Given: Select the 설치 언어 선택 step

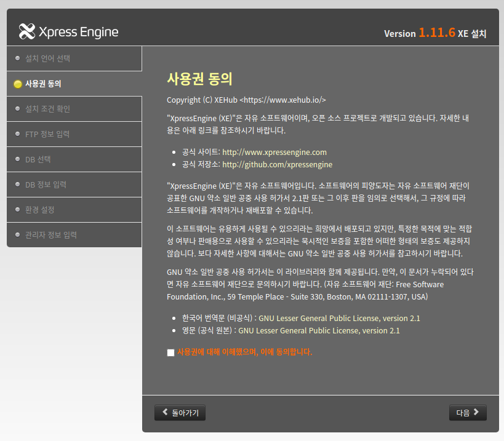Looking at the screenshot, I should click(x=74, y=58).
